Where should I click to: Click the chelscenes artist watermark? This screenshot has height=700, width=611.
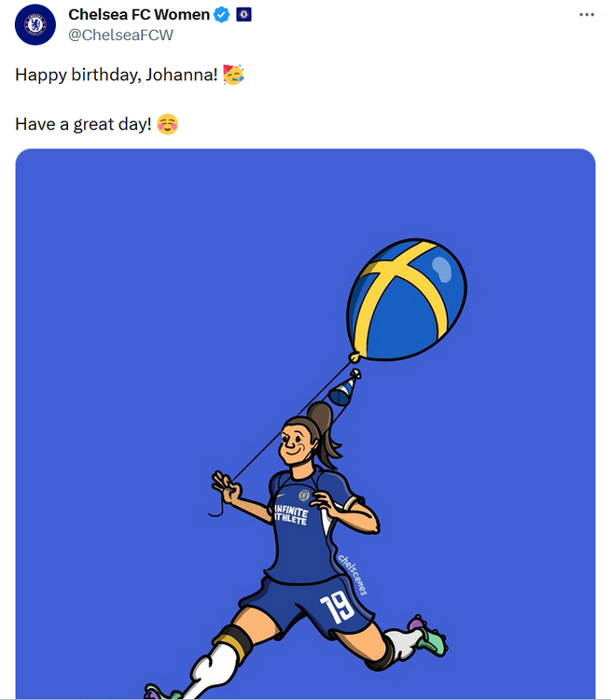click(353, 575)
